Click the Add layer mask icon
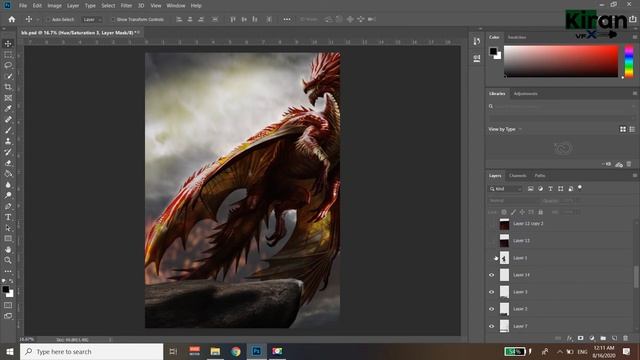Screen dimensions: 640x360 tap(580, 338)
